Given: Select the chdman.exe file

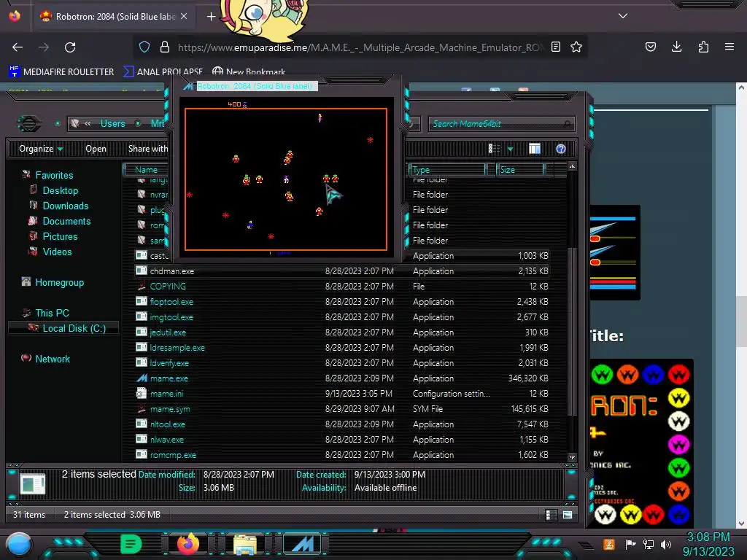Looking at the screenshot, I should click(171, 271).
